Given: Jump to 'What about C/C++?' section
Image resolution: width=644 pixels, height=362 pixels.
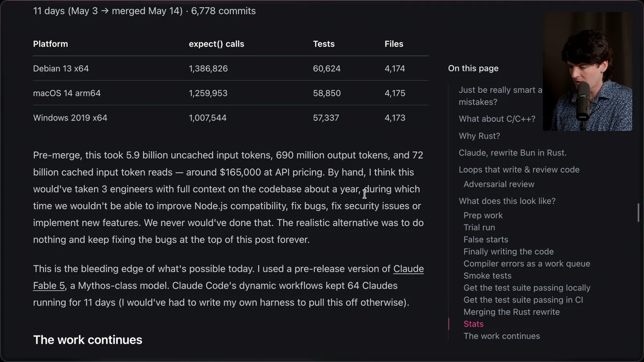Looking at the screenshot, I should [497, 119].
